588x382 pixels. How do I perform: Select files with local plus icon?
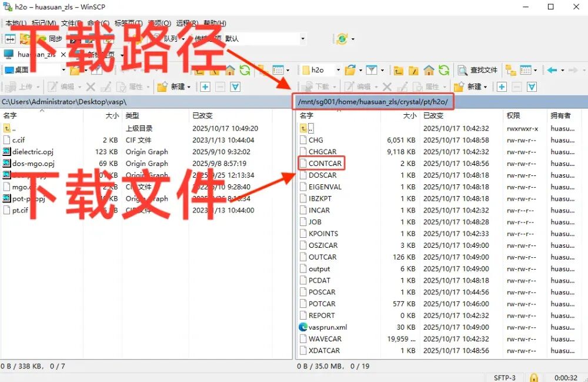click(205, 87)
